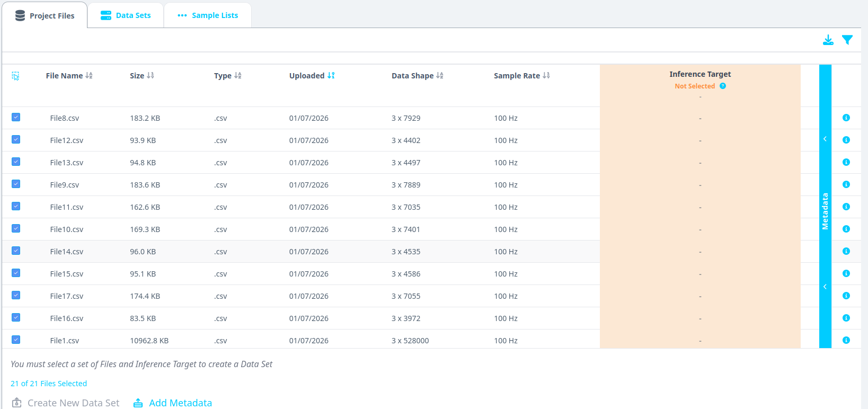Screen dimensions: 868x409
Task: Click the download files icon
Action: coord(828,40)
